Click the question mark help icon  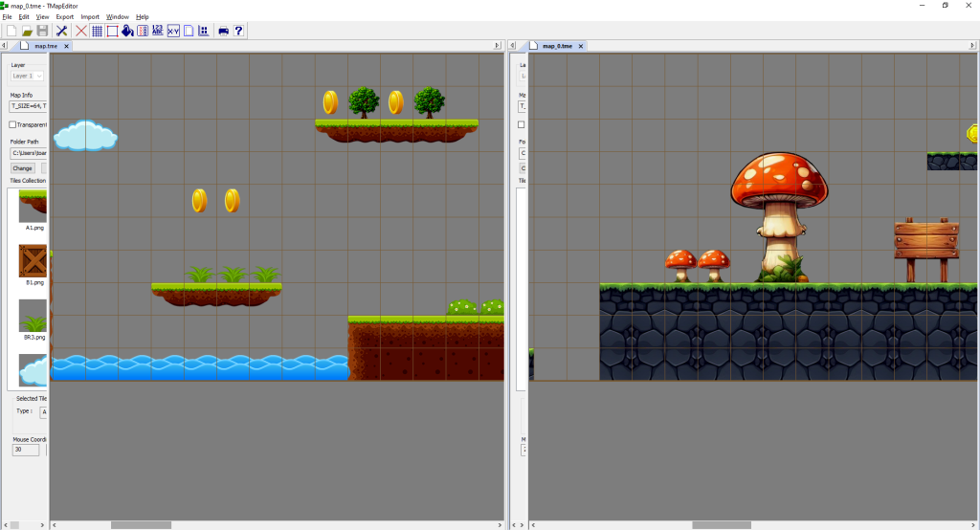pos(238,31)
